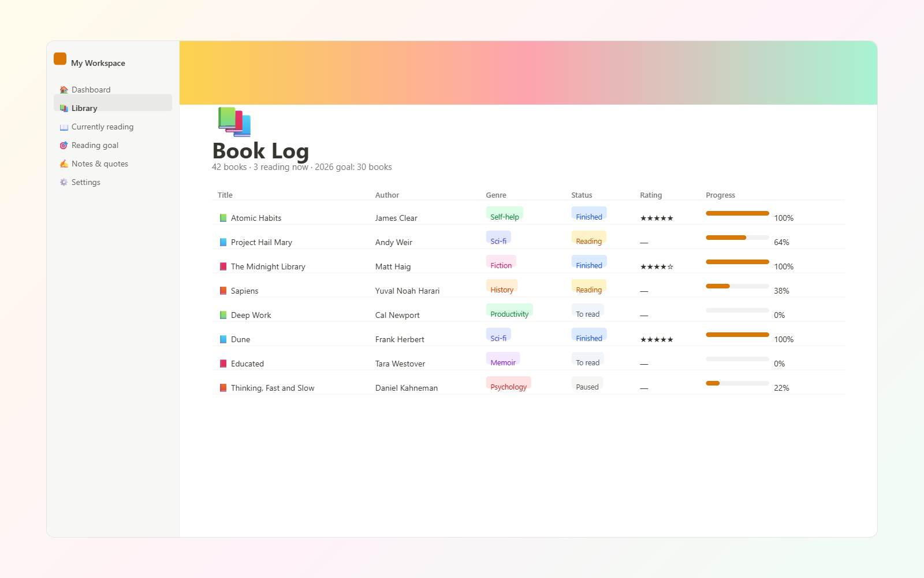Click the Progress column header
Image resolution: width=924 pixels, height=578 pixels.
click(x=720, y=195)
